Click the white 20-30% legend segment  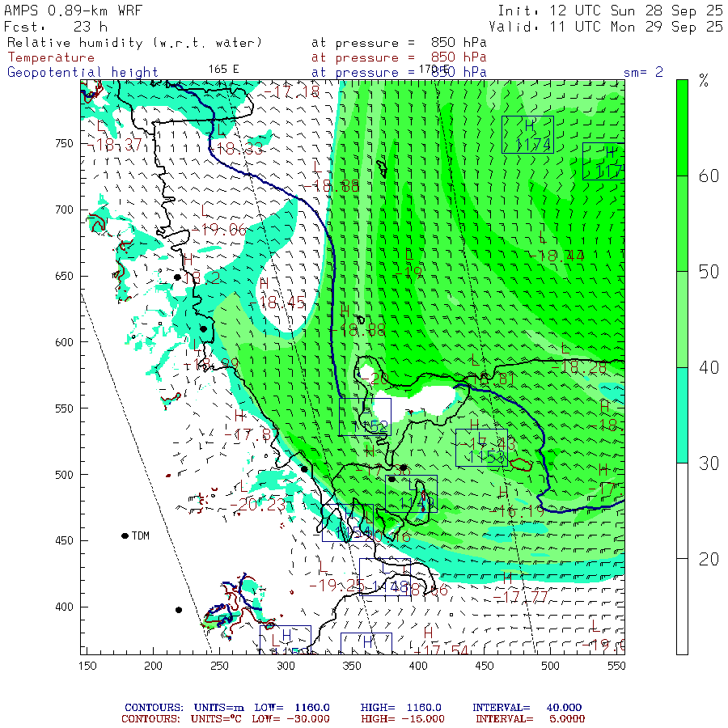(682, 510)
